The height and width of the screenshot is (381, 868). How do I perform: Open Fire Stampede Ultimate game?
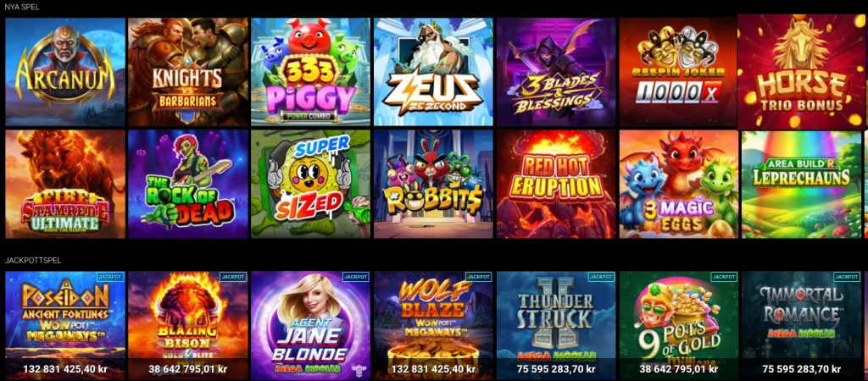click(65, 184)
